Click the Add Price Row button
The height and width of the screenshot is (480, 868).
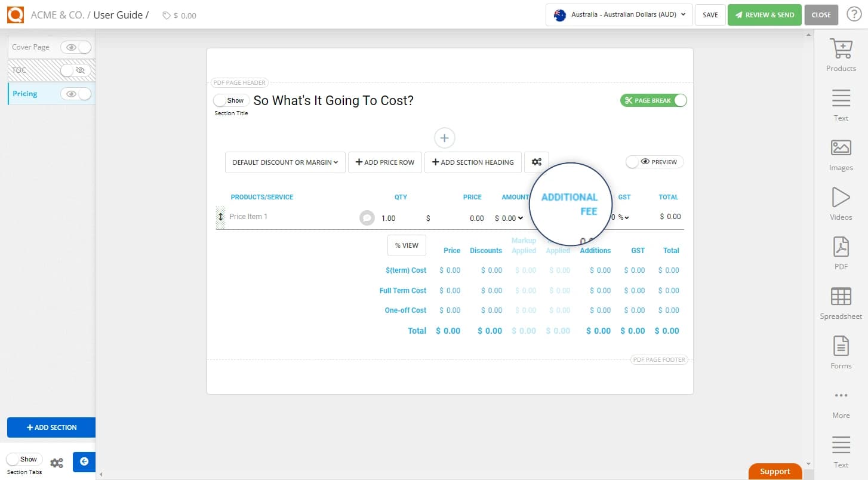tap(385, 162)
